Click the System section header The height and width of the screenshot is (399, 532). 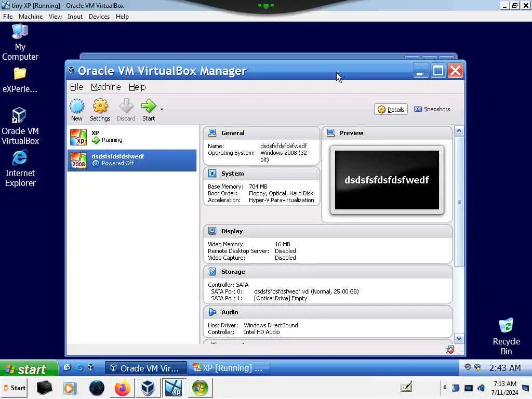[261, 174]
